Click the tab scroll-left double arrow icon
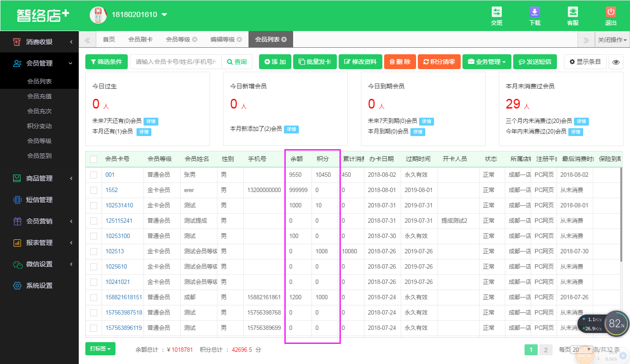This screenshot has height=364, width=630. (x=87, y=40)
